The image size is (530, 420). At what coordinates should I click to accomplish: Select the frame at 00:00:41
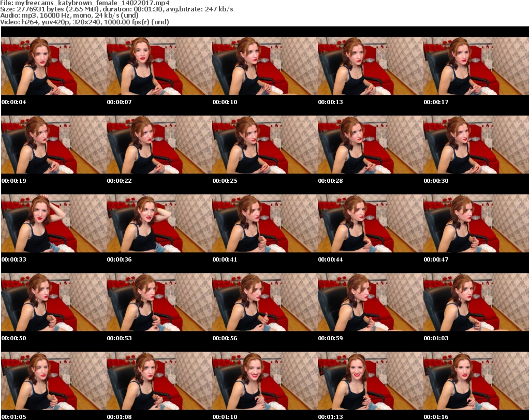point(264,224)
